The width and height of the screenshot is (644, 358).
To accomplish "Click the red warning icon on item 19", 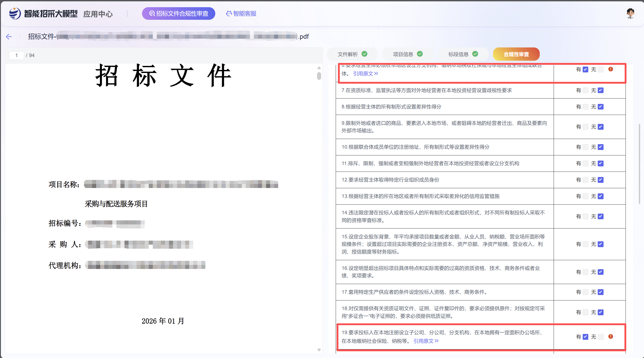I will pos(611,336).
